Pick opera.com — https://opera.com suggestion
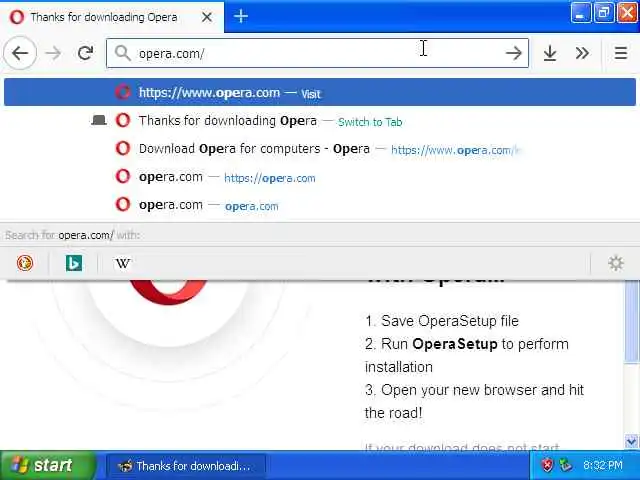This screenshot has width=640, height=480. point(320,177)
